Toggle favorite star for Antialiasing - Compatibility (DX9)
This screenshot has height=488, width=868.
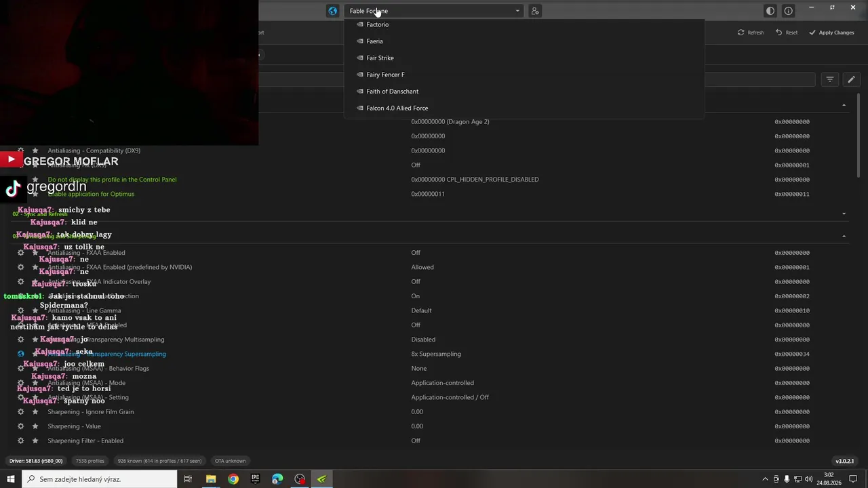click(35, 150)
